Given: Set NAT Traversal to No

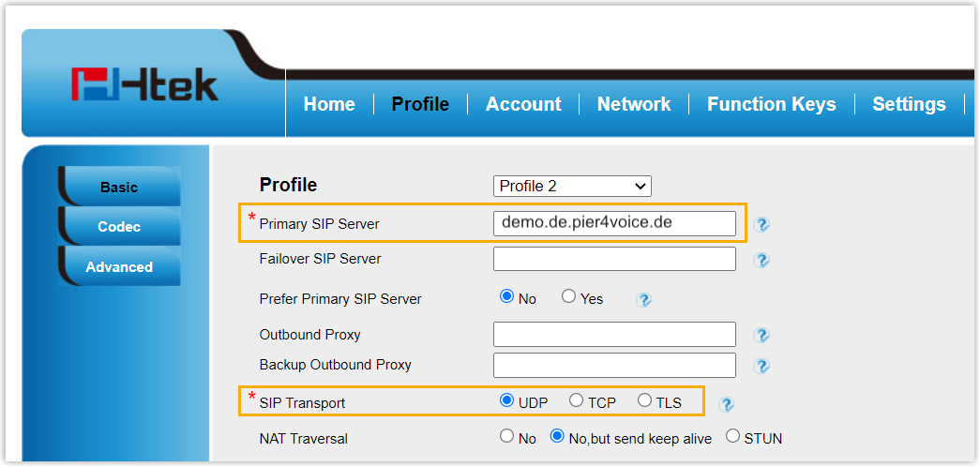Looking at the screenshot, I should [507, 437].
